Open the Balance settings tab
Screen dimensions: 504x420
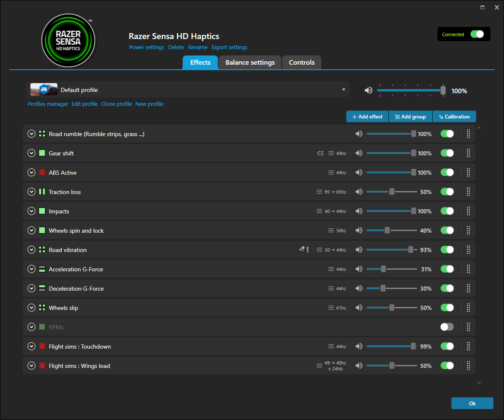tap(250, 63)
